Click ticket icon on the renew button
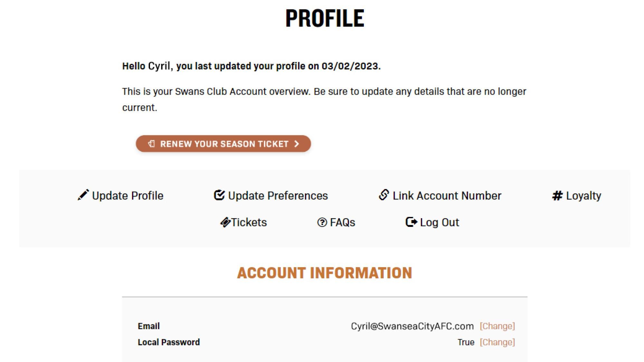The width and height of the screenshot is (644, 362). pyautogui.click(x=151, y=144)
